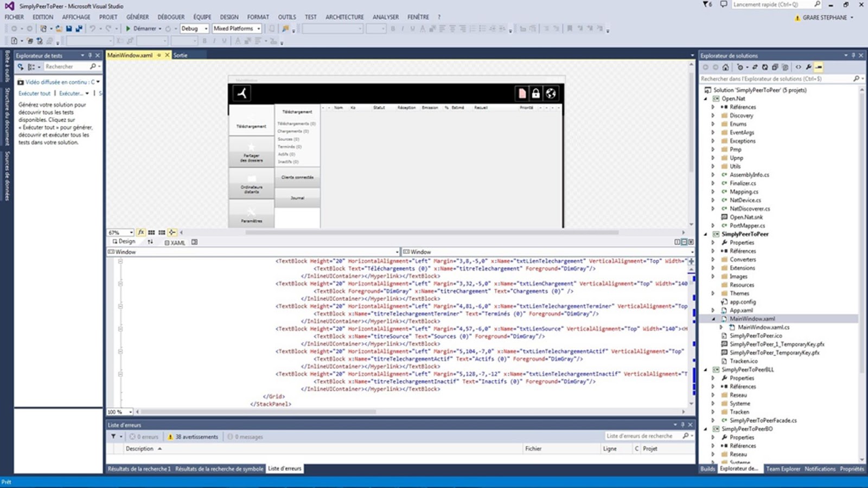This screenshot has width=868, height=488.
Task: Switch to Design view button
Action: pyautogui.click(x=124, y=242)
